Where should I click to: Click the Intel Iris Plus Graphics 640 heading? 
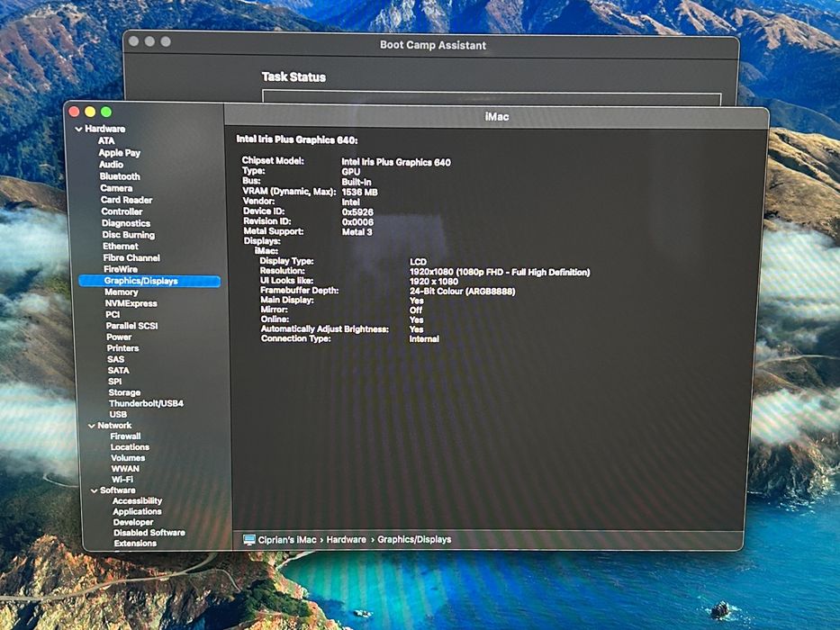pos(297,139)
